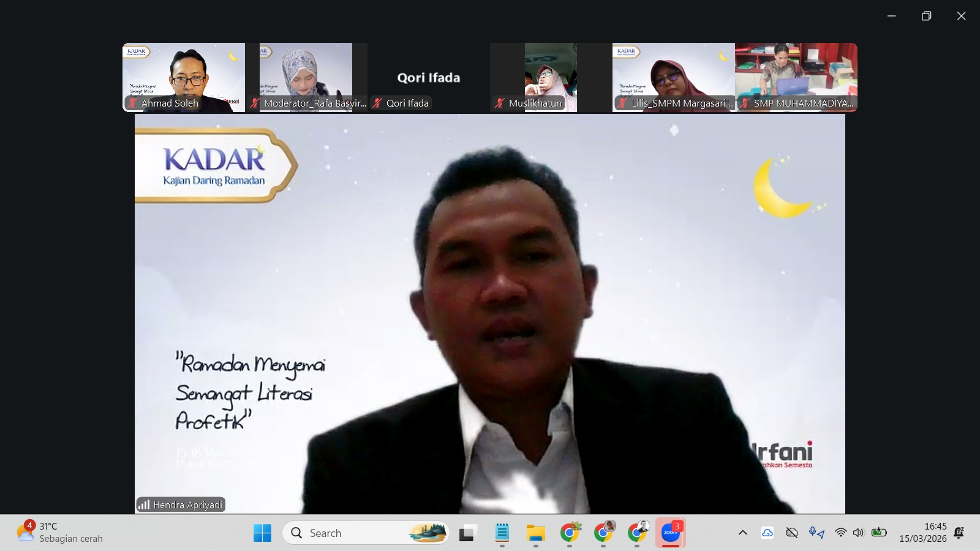This screenshot has height=551, width=980.
Task: Click the battery status icon
Action: 879,533
